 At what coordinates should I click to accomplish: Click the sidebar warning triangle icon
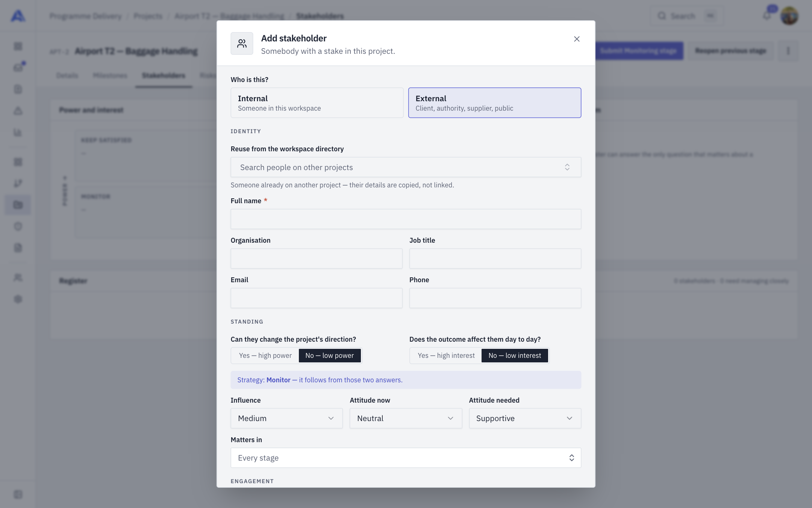18,111
